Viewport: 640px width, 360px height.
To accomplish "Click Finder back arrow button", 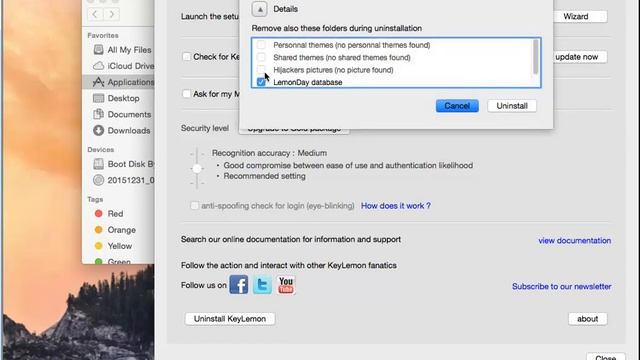I will click(x=95, y=14).
